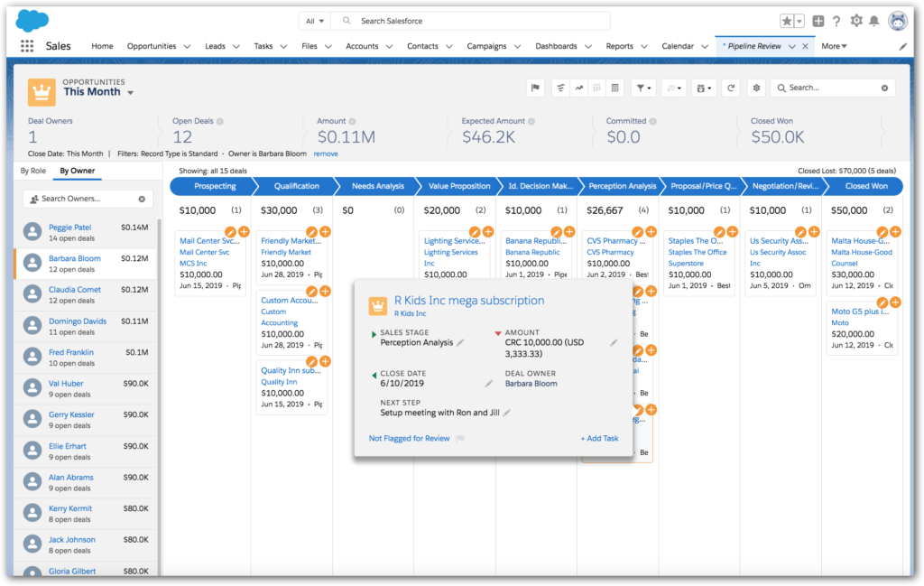This screenshot has width=924, height=586.
Task: Expand the Opportunities nav dropdown chevron
Action: 187,47
